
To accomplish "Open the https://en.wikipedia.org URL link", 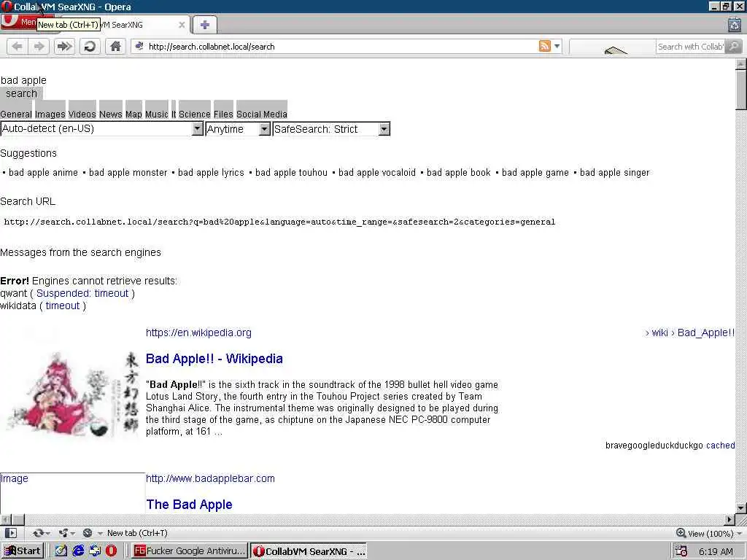I will 198,332.
